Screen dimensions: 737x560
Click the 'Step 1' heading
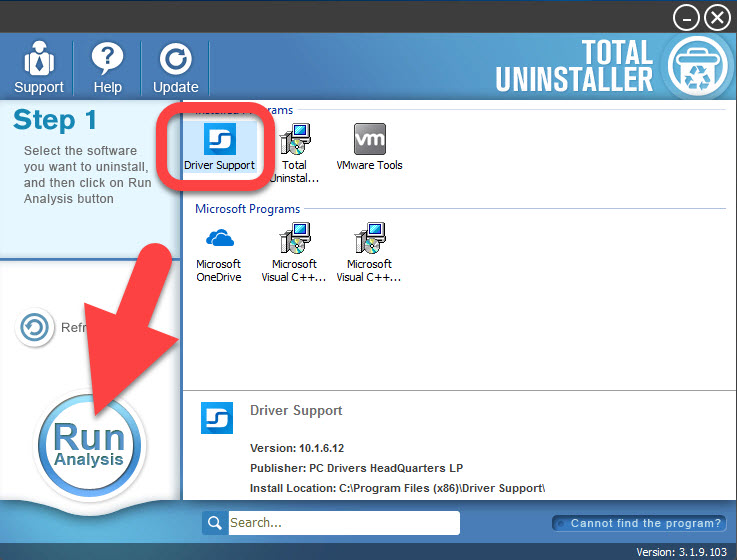(x=55, y=120)
